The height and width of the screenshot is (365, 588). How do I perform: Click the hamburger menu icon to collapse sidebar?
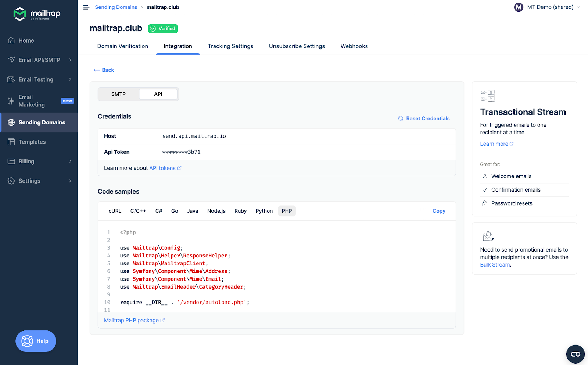[x=86, y=7]
